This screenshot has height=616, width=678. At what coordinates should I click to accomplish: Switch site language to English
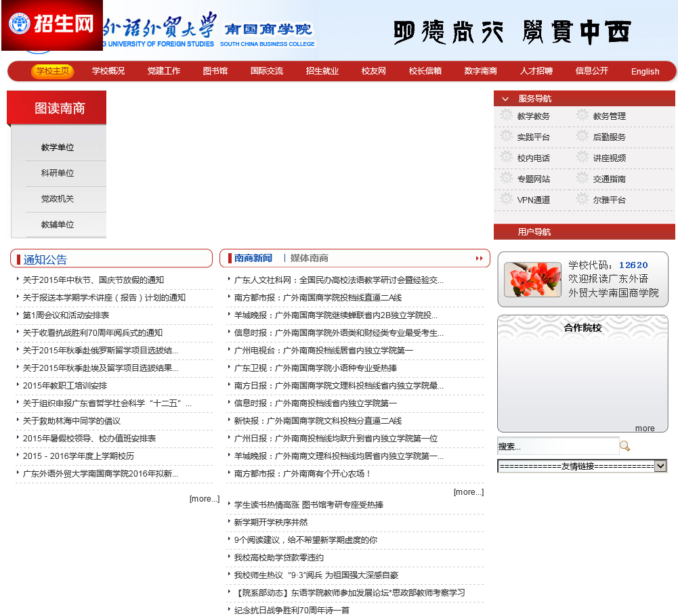click(x=645, y=72)
